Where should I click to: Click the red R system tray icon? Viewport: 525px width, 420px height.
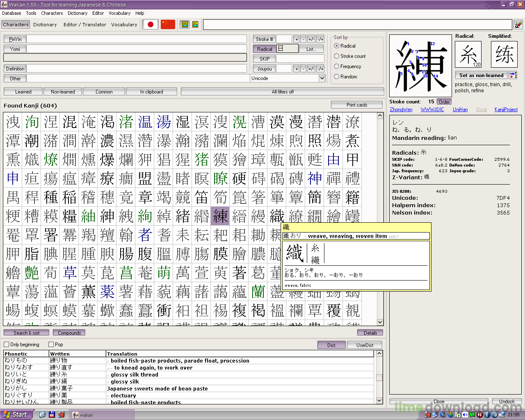point(480,415)
